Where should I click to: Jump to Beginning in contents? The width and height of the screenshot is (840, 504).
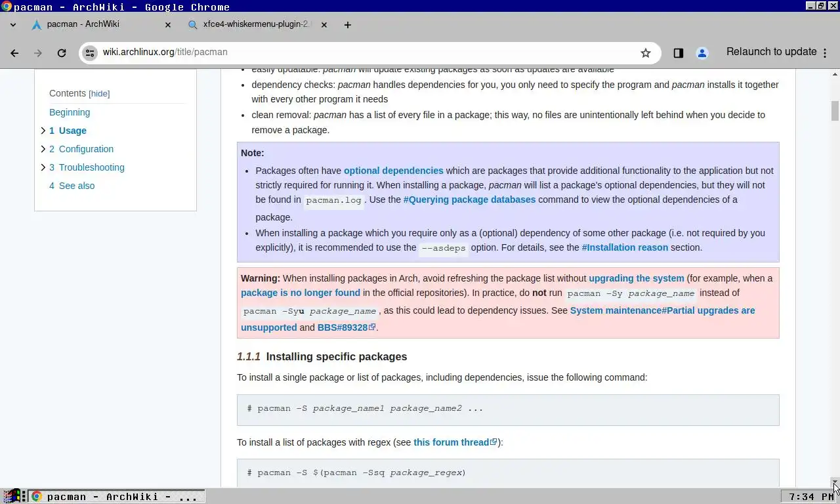(70, 112)
